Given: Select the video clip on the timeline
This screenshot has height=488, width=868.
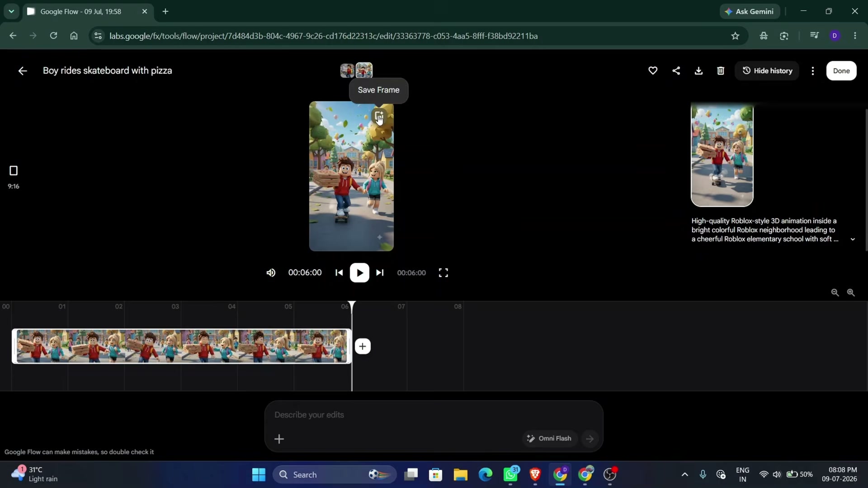Looking at the screenshot, I should (x=182, y=347).
